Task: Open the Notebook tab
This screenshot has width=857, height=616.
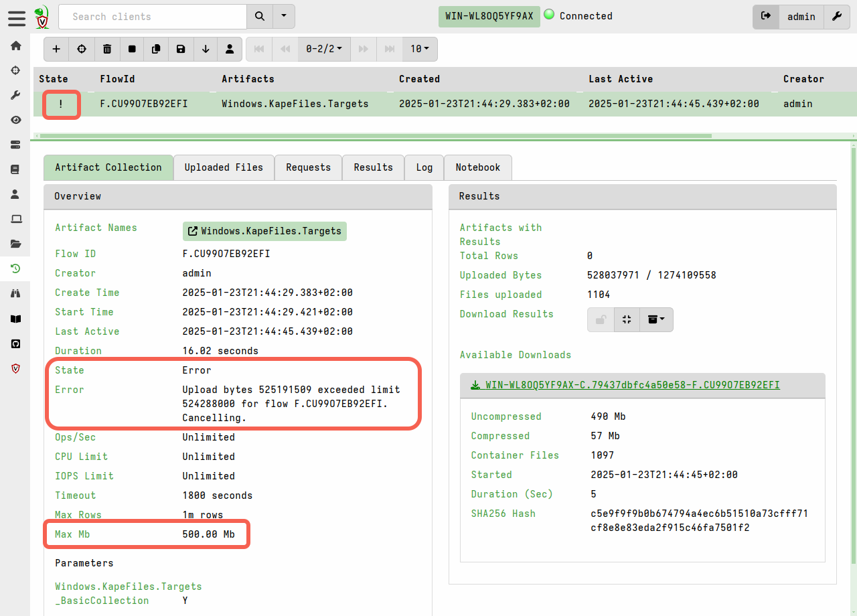Action: 477,167
